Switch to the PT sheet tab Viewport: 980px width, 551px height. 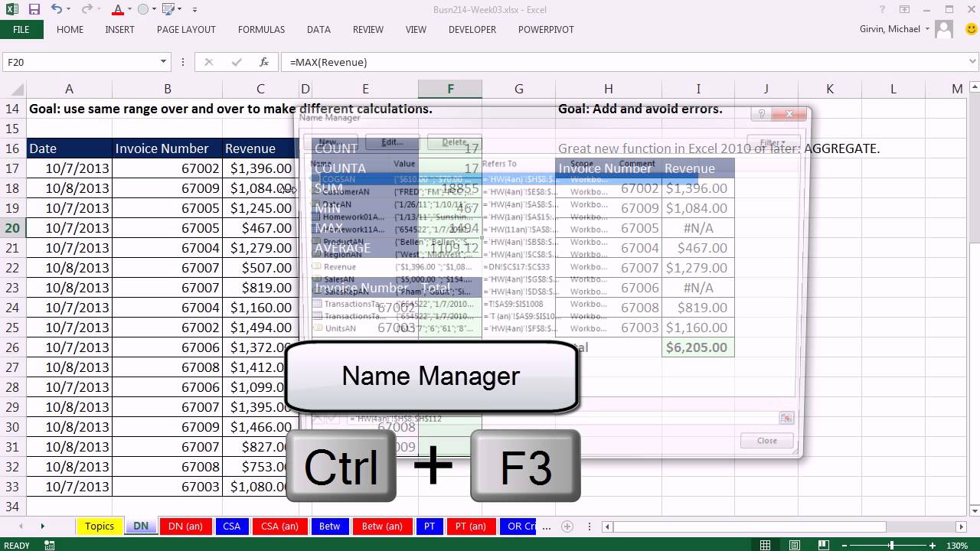tap(430, 527)
